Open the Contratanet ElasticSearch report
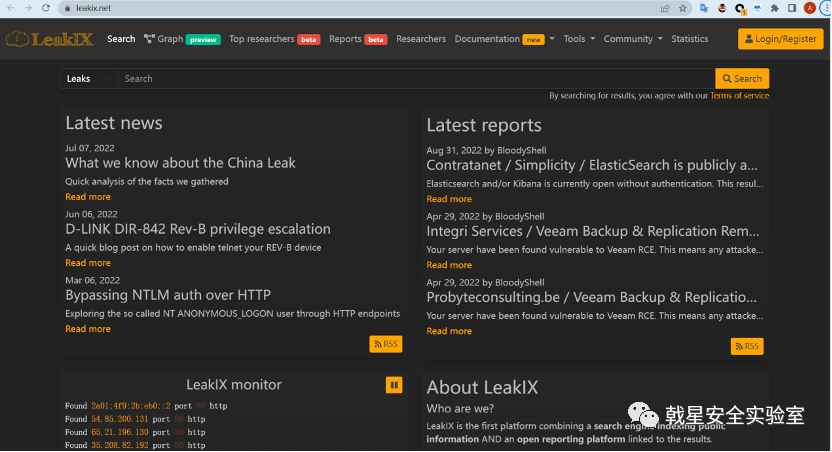The image size is (832, 452). click(x=592, y=166)
